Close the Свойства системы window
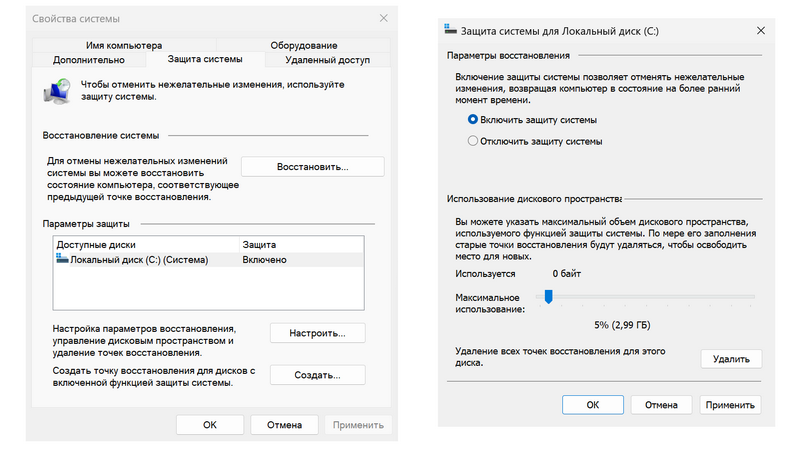The image size is (800, 450). [x=384, y=19]
